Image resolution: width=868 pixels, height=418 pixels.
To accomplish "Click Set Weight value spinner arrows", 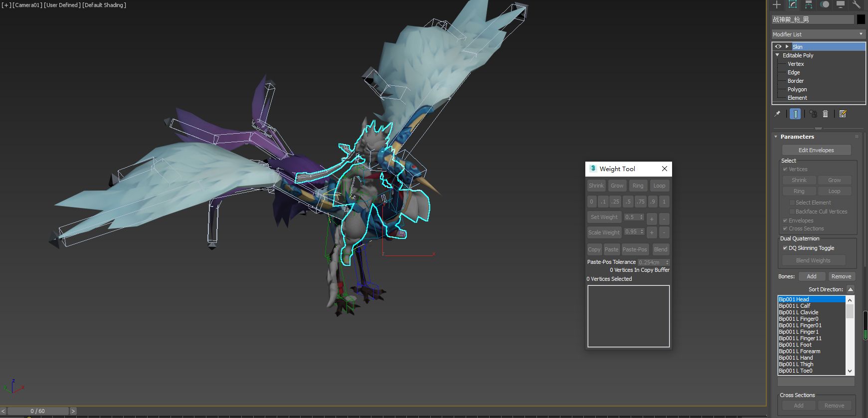I will coord(642,217).
